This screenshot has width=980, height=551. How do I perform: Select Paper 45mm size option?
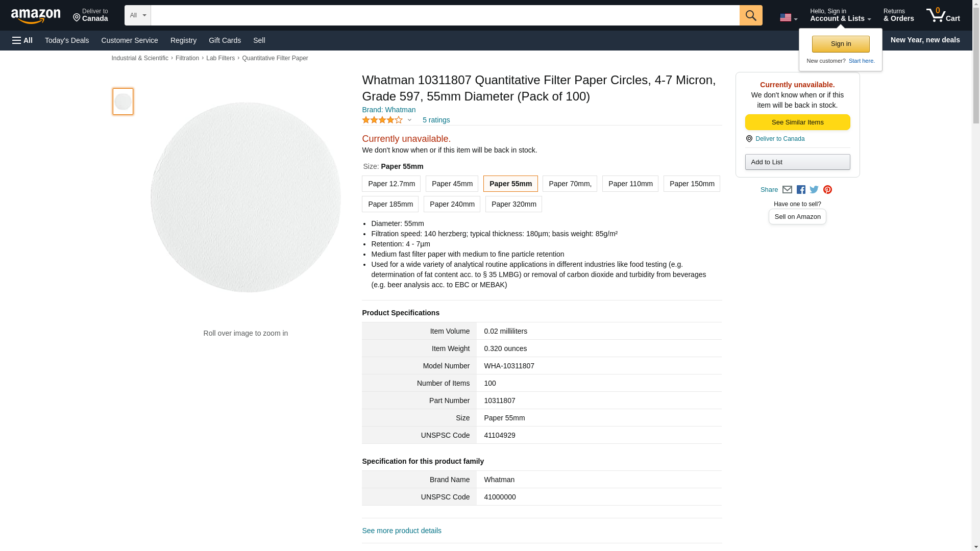coord(452,184)
